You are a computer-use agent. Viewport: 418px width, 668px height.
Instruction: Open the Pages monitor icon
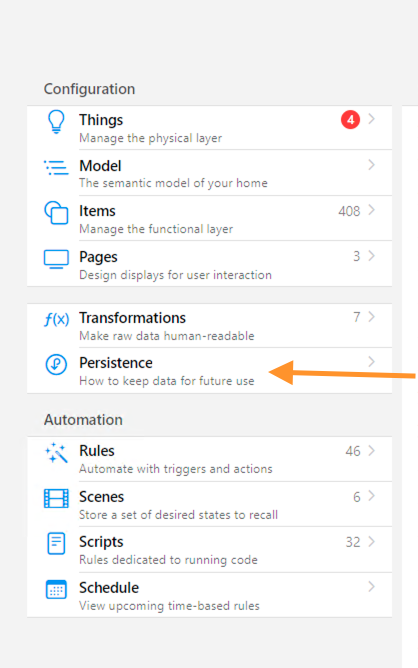[56, 259]
